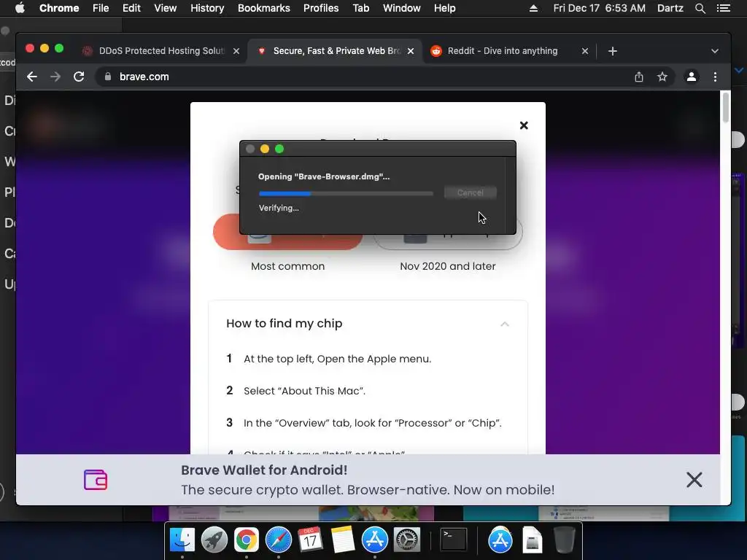
Task: Open the Bookmarks menu
Action: click(264, 8)
